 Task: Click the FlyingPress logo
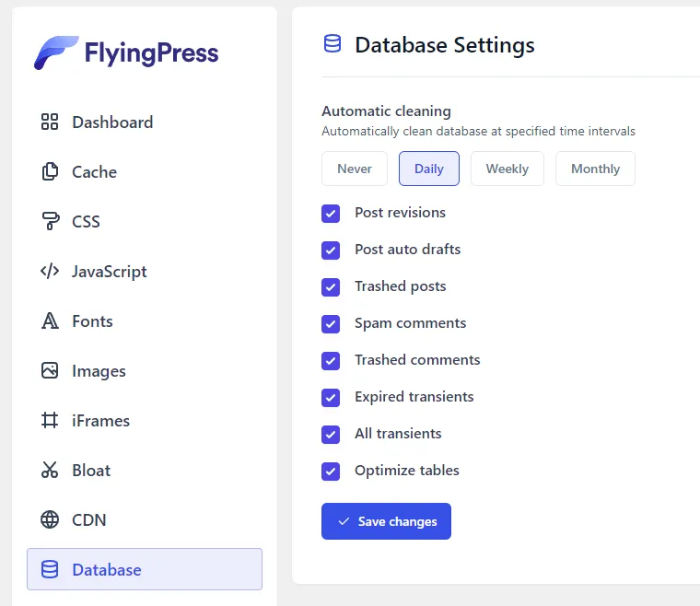pyautogui.click(x=126, y=52)
